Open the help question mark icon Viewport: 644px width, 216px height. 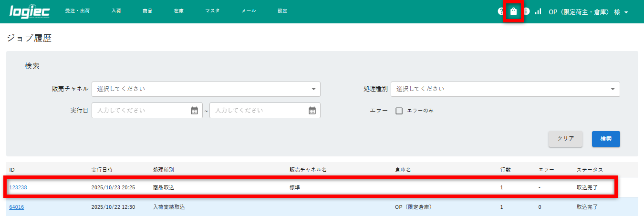(500, 11)
